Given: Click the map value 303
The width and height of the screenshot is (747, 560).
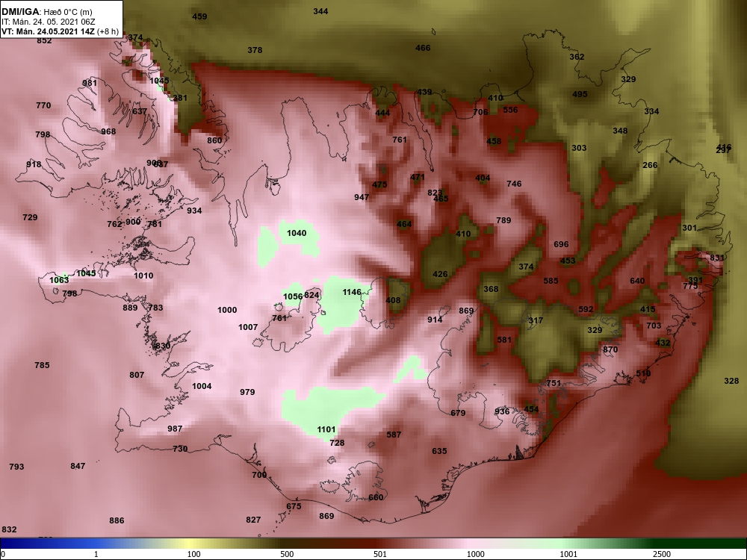Looking at the screenshot, I should click(x=579, y=148).
